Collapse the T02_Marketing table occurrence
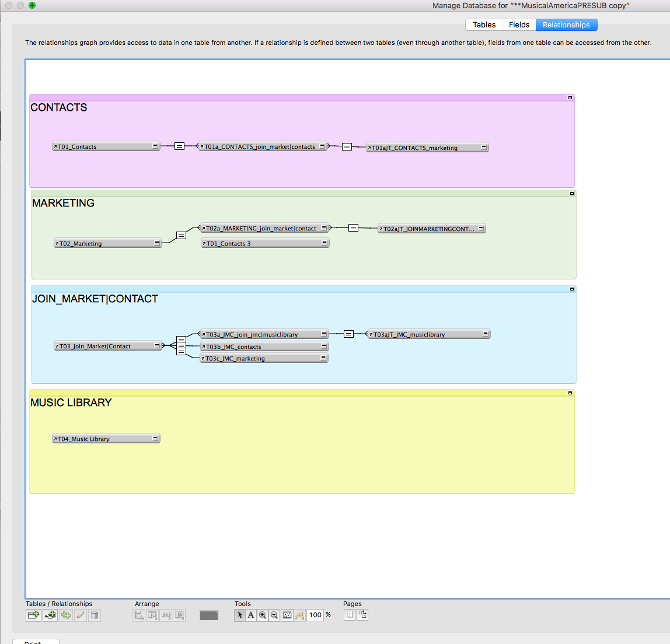Screen dimensions: 670x644 point(157,243)
